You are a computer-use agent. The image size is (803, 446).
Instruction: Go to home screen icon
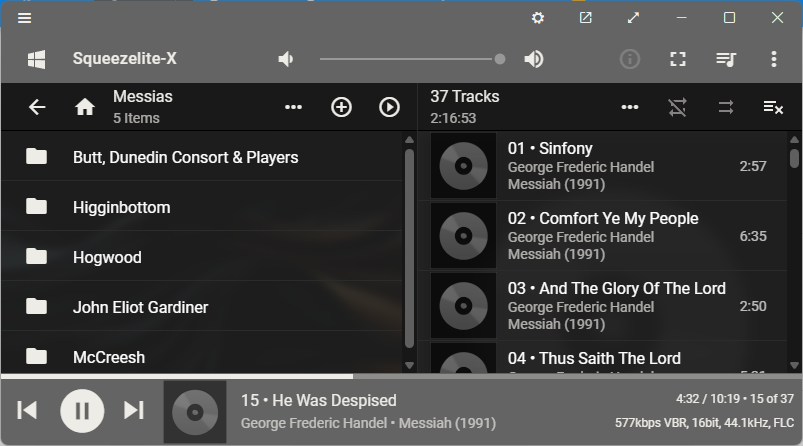point(85,107)
